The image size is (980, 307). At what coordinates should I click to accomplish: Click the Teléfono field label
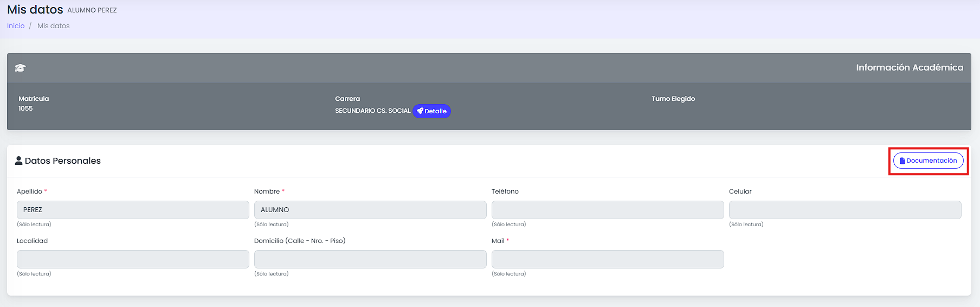505,191
